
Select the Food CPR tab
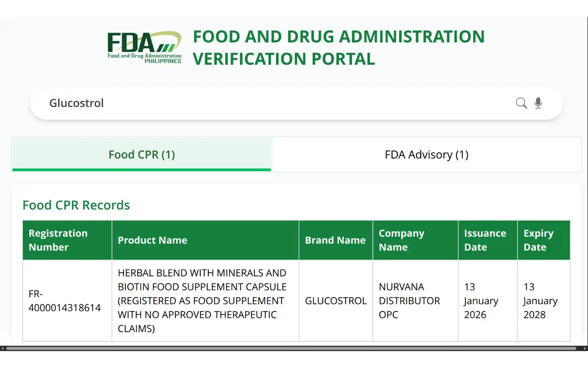[x=141, y=155]
